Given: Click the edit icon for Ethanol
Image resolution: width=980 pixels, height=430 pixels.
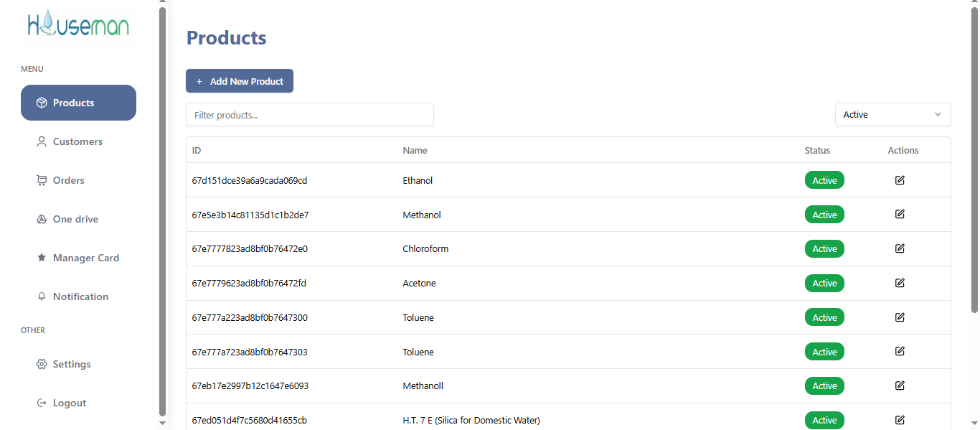Looking at the screenshot, I should [x=900, y=180].
